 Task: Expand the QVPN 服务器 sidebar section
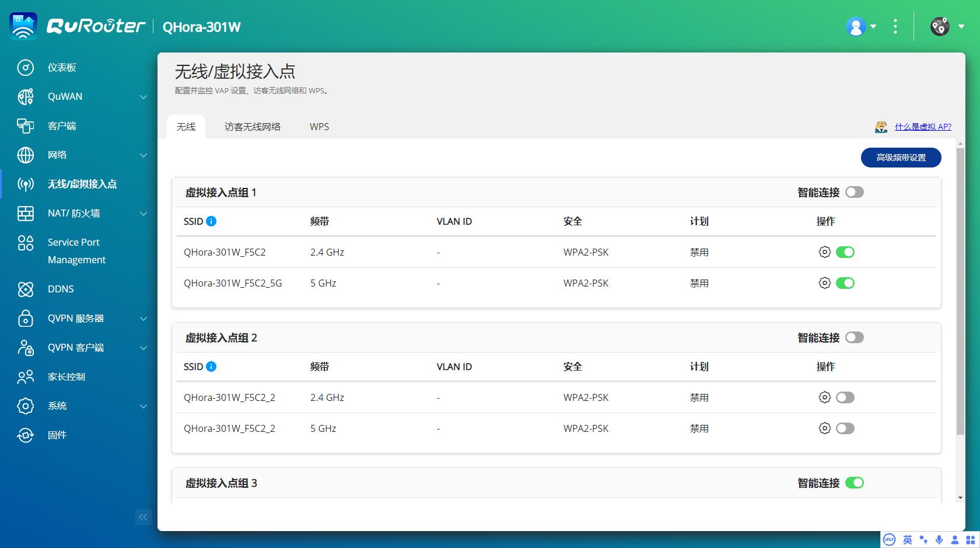[x=143, y=319]
